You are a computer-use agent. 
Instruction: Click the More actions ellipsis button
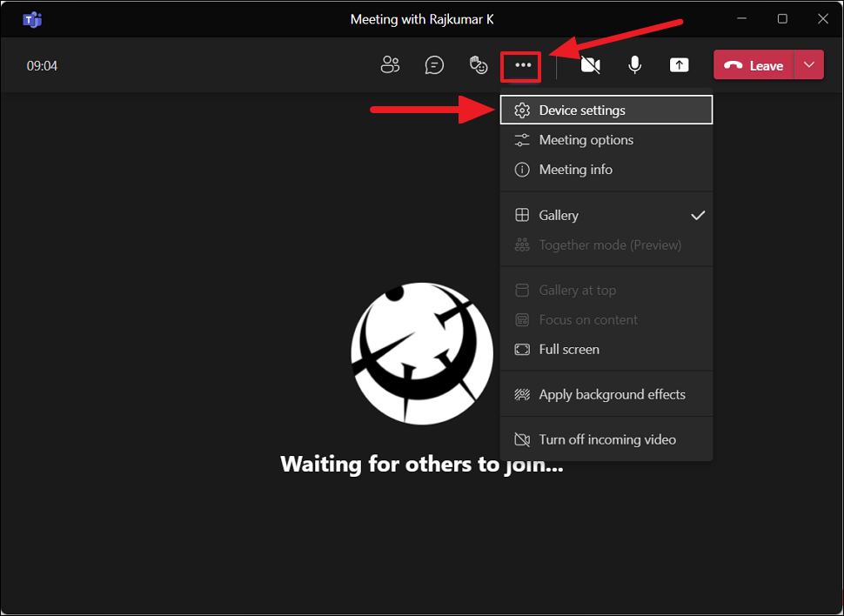pos(523,65)
